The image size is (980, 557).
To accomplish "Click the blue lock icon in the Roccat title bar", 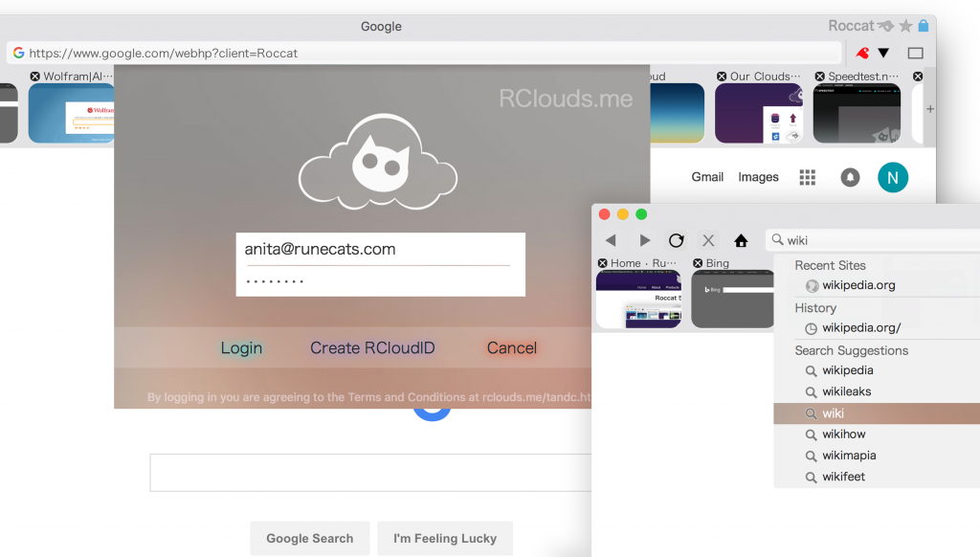I will [924, 26].
